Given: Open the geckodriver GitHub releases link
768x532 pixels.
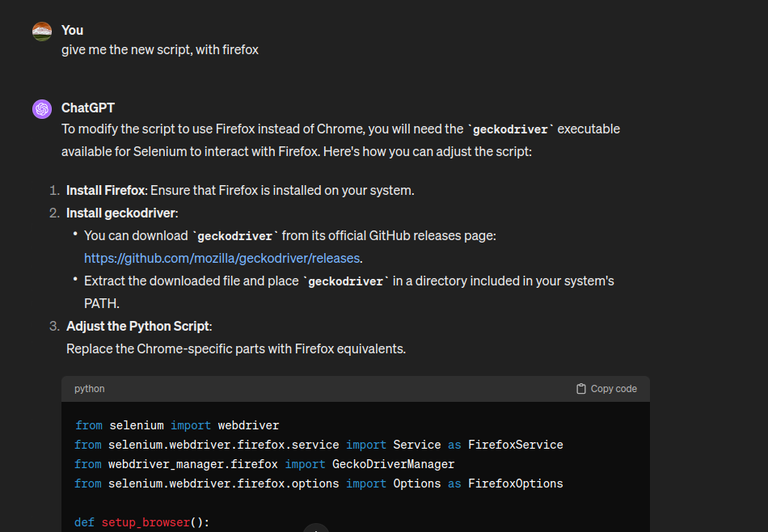Looking at the screenshot, I should (222, 258).
